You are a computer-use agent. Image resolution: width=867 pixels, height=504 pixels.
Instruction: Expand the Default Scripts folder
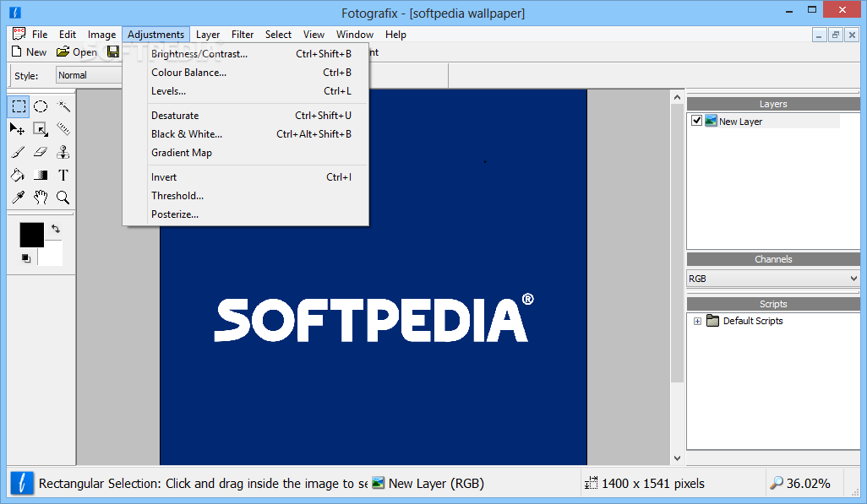[x=698, y=321]
